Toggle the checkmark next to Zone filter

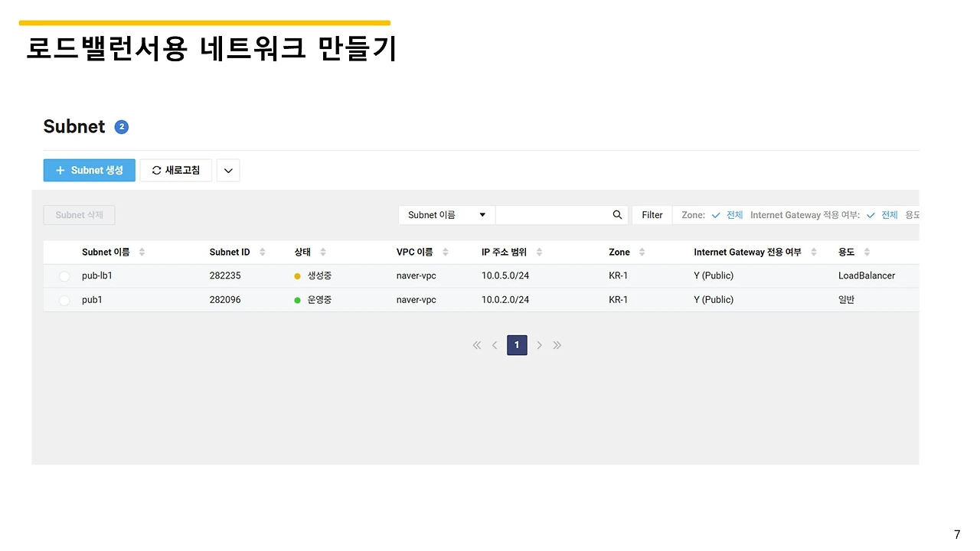tap(716, 215)
